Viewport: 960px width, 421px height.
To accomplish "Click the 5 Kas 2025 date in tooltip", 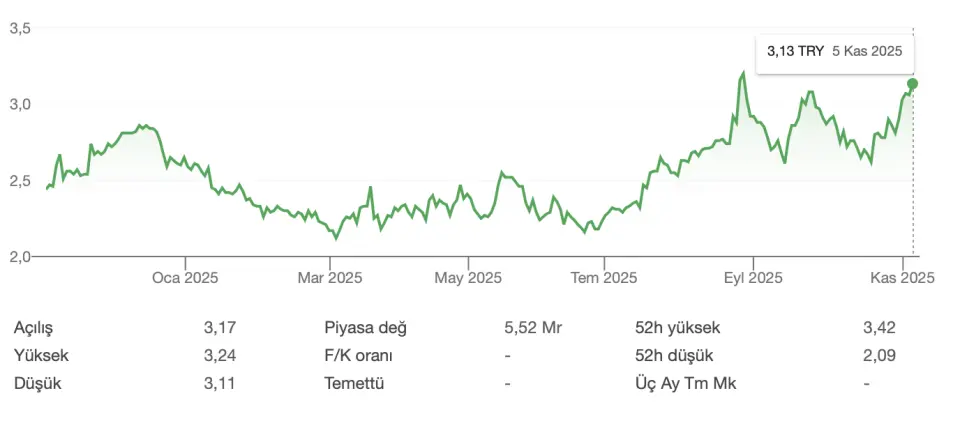I will pos(867,50).
